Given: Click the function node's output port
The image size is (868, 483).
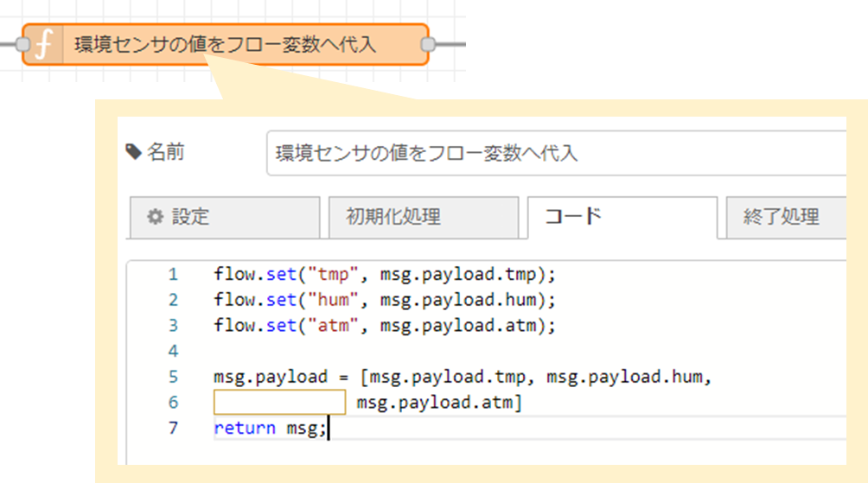Looking at the screenshot, I should click(428, 44).
